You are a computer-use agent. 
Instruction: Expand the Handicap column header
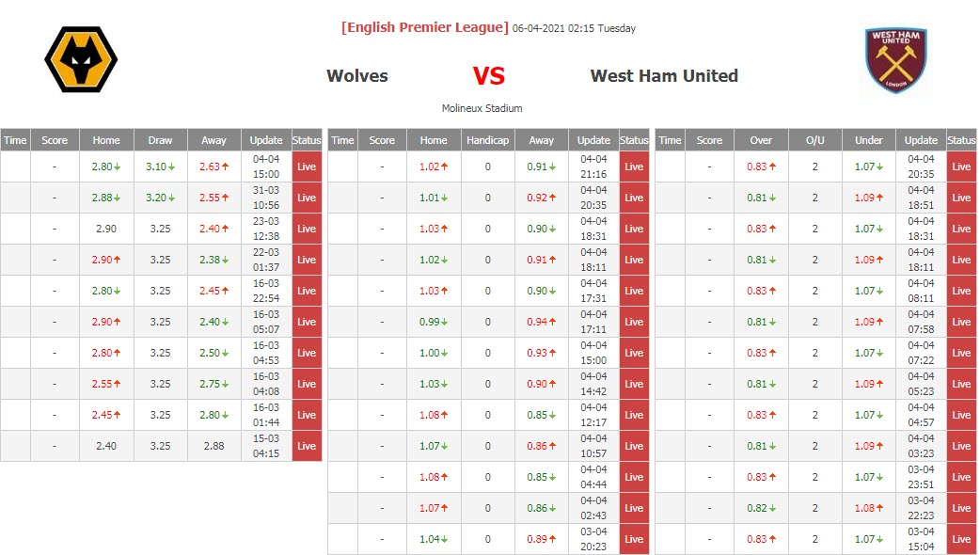click(x=488, y=138)
